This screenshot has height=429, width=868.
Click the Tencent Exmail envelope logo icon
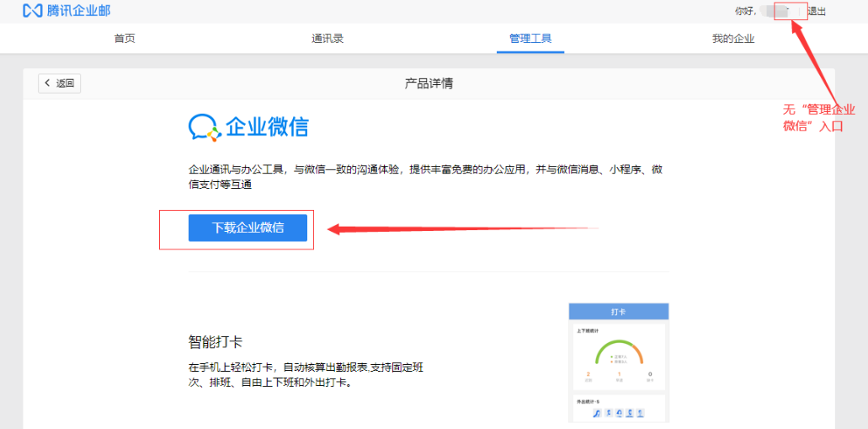33,11
